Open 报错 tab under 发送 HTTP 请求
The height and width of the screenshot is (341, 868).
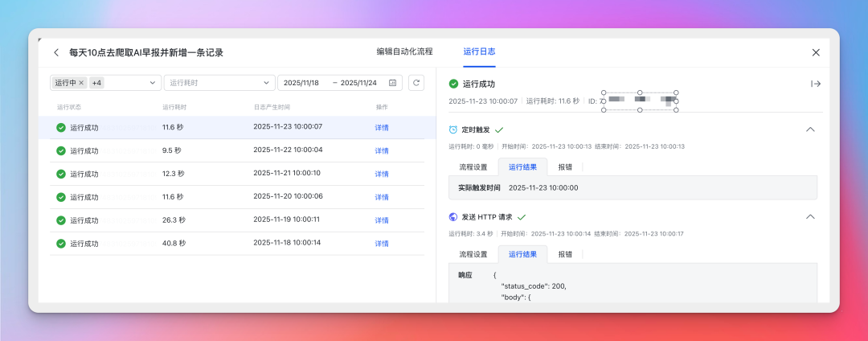click(565, 254)
